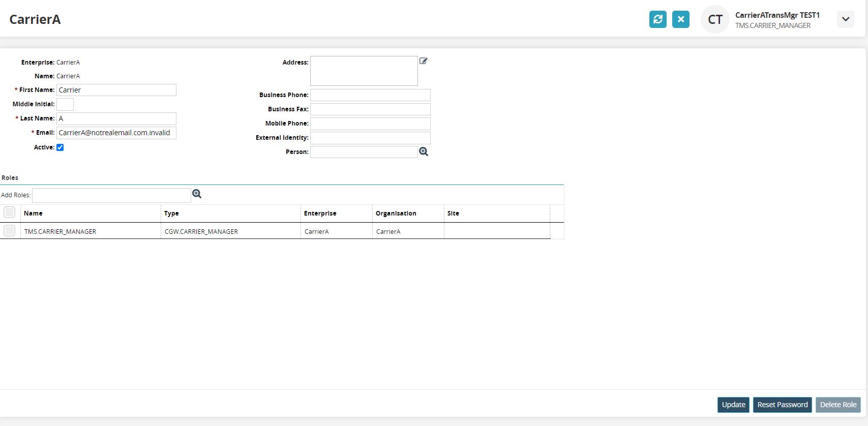
Task: Click the refresh icon in header
Action: point(657,19)
